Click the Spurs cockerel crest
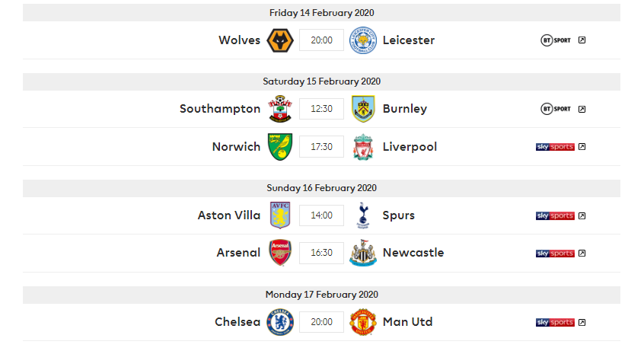This screenshot has width=644, height=351. click(363, 215)
